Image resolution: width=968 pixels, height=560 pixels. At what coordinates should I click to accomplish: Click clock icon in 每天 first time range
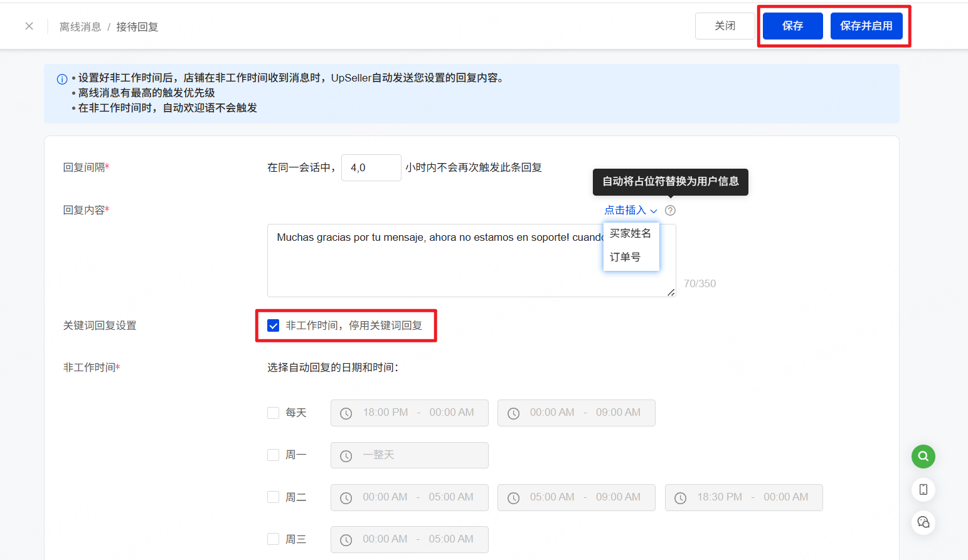[346, 413]
